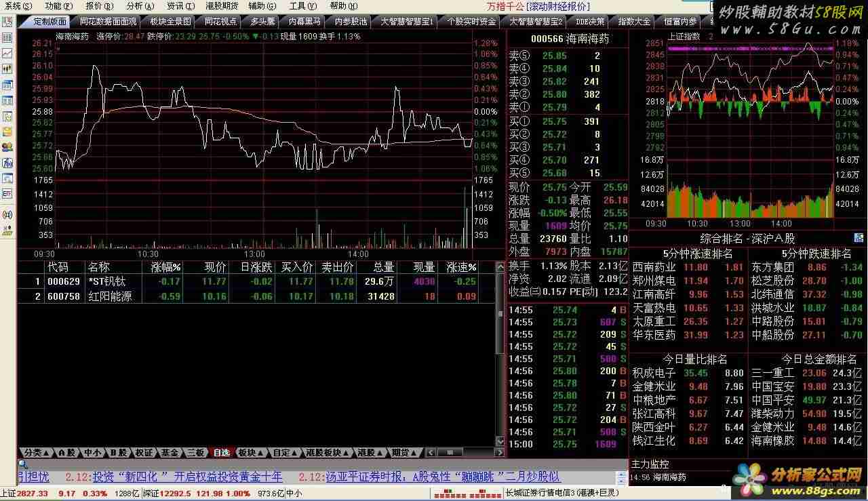This screenshot has height=501, width=868.
Task: Click the sidebar candlestick chart icon
Action: (x=7, y=68)
